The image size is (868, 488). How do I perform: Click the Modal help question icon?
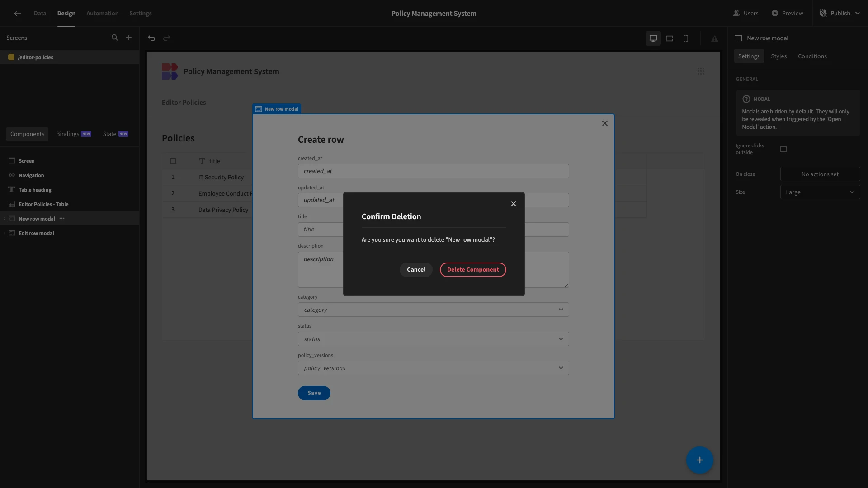coord(746,99)
